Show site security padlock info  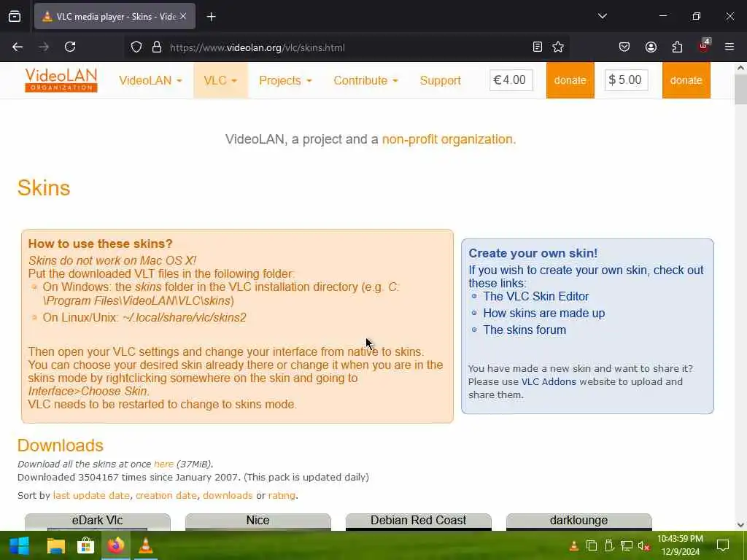click(156, 47)
